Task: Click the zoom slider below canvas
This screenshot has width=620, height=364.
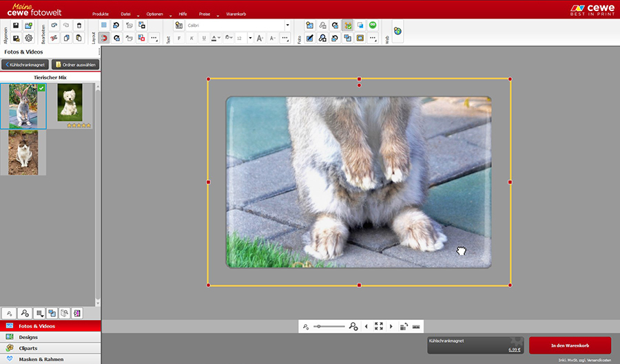Action: pos(329,326)
